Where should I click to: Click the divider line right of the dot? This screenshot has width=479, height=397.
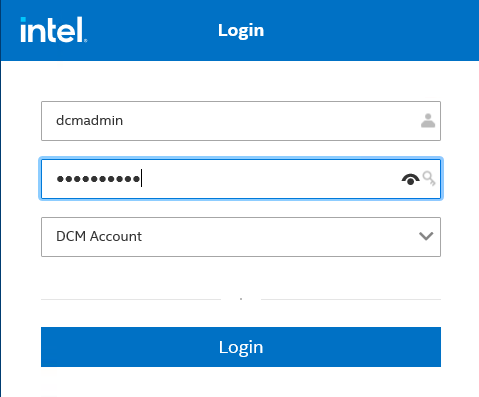(351, 299)
